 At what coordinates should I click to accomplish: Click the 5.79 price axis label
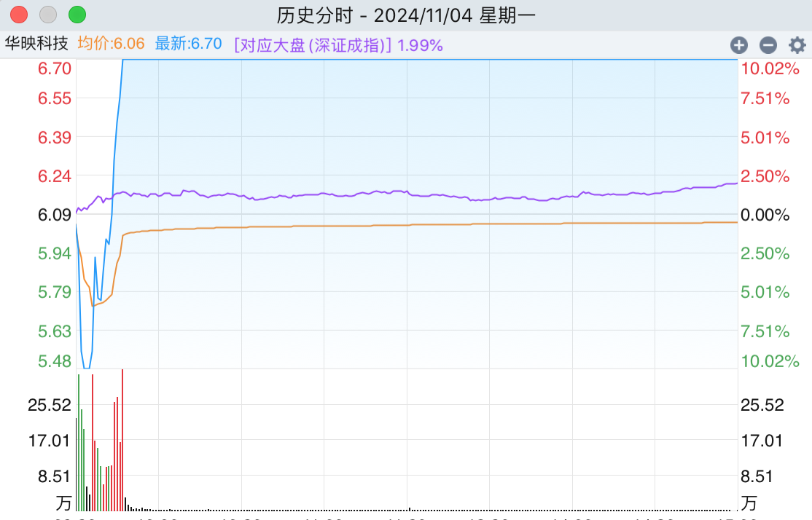(x=55, y=292)
